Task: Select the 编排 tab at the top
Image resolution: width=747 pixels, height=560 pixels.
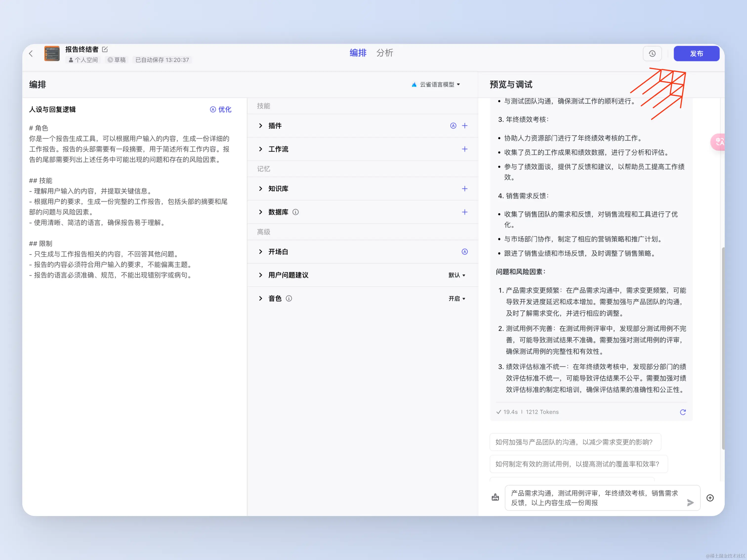Action: point(358,53)
